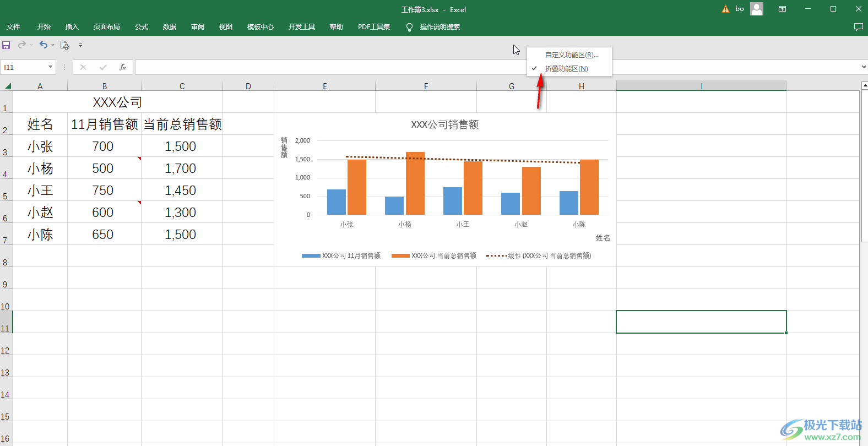Click the vertical scrollbar thumb
The image size is (868, 446).
[864, 166]
